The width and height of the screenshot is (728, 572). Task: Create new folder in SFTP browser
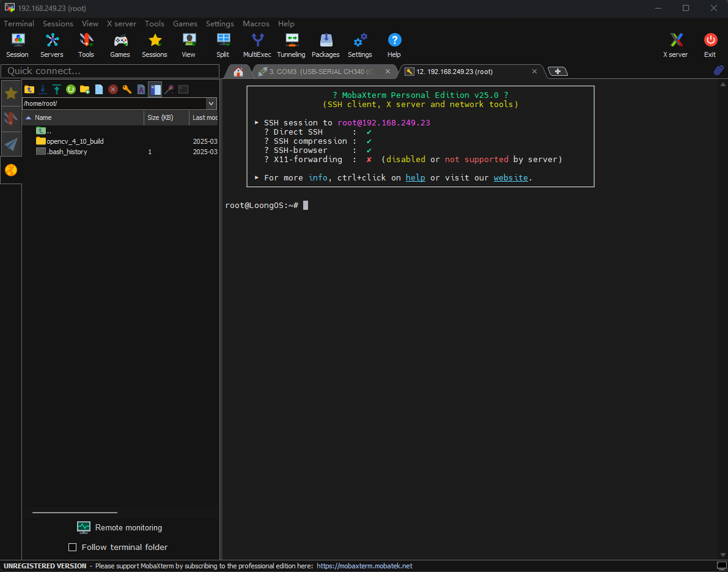[x=84, y=89]
